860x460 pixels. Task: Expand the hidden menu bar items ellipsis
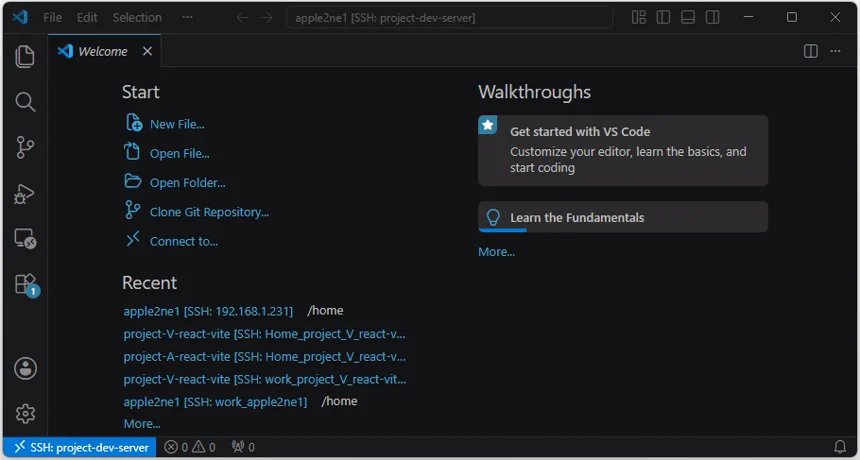tap(188, 18)
